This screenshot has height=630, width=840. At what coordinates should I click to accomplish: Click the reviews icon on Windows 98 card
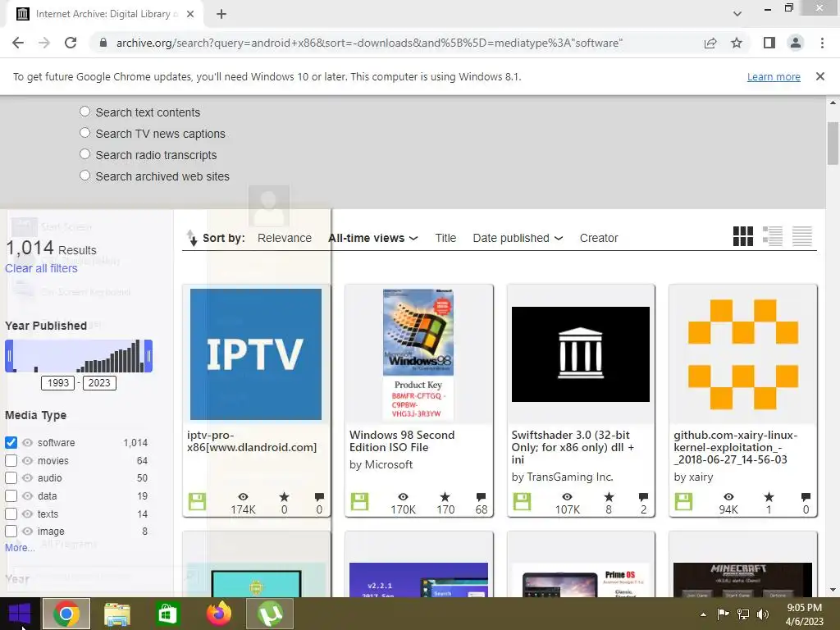coord(481,496)
